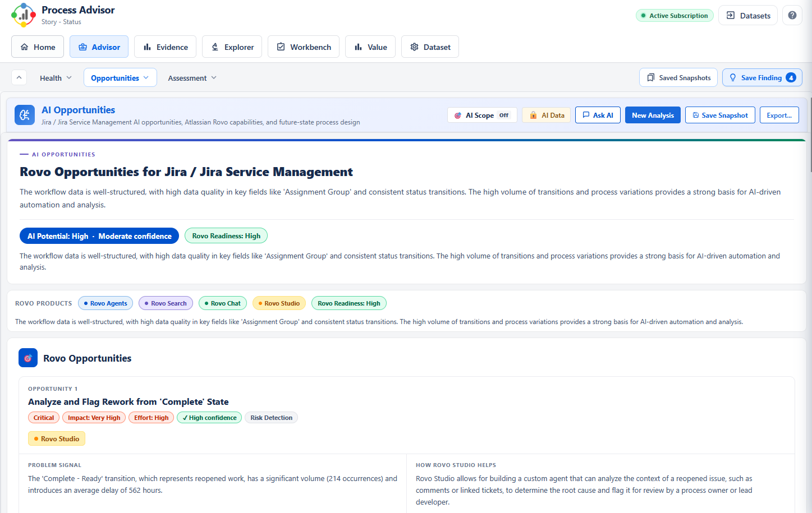
Task: Click the lightbulb icon on Save Finding
Action: [x=733, y=78]
